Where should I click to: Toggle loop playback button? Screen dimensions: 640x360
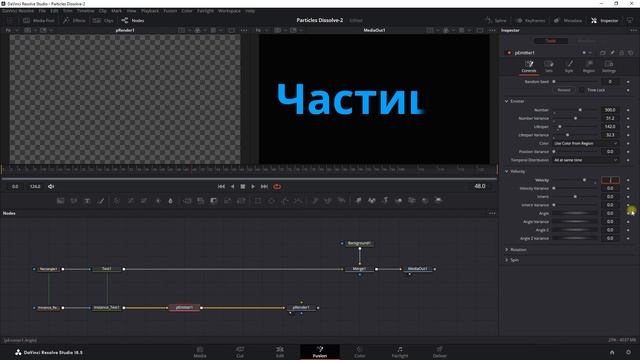[x=277, y=187]
